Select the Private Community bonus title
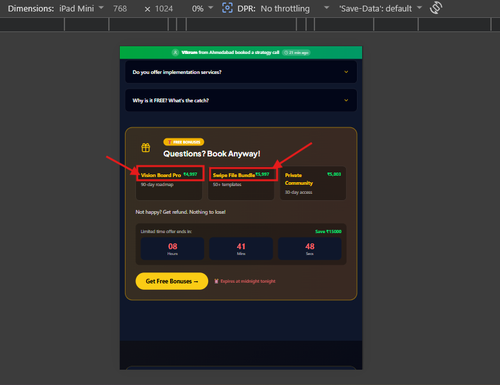Screen dimensions: 500x385 click(x=299, y=179)
